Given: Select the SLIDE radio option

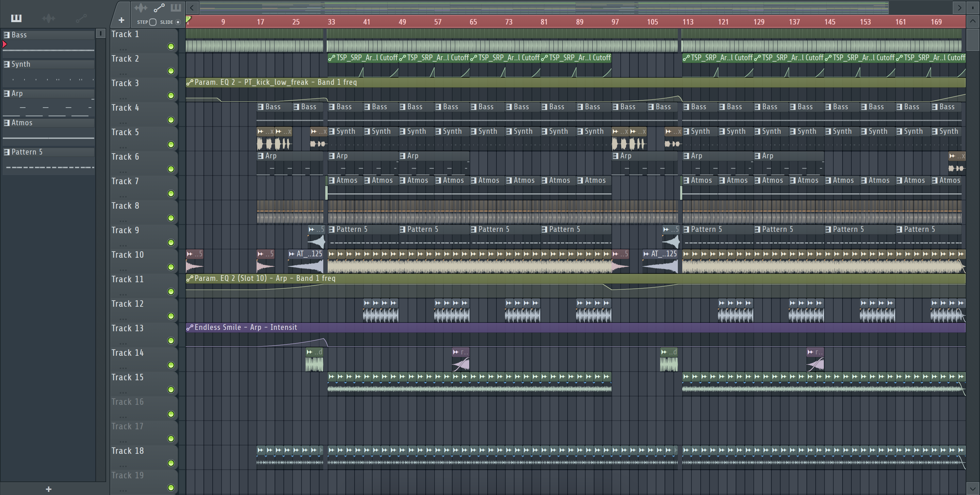Looking at the screenshot, I should tap(178, 22).
